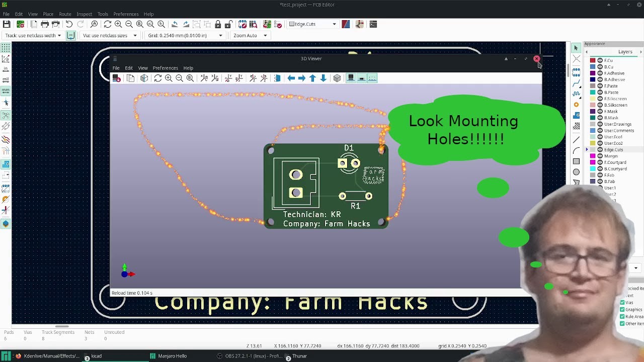Select the Add Vias tool

click(x=576, y=105)
